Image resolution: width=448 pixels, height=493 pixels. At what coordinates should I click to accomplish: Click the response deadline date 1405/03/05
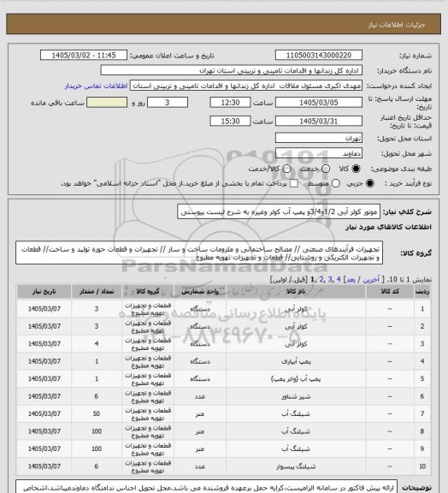coord(319,103)
